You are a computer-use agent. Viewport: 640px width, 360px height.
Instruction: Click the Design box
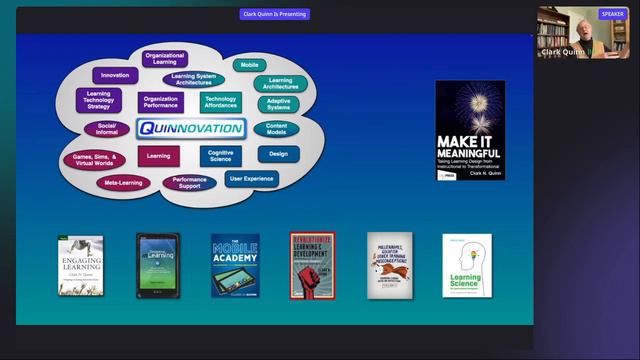point(279,154)
